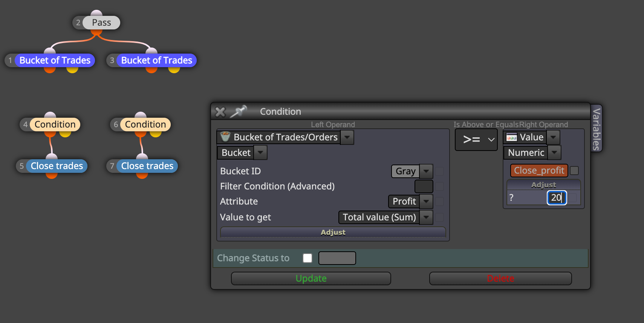The image size is (644, 323).
Task: Click the yellow output connector of Bucket node 3
Action: click(x=174, y=70)
